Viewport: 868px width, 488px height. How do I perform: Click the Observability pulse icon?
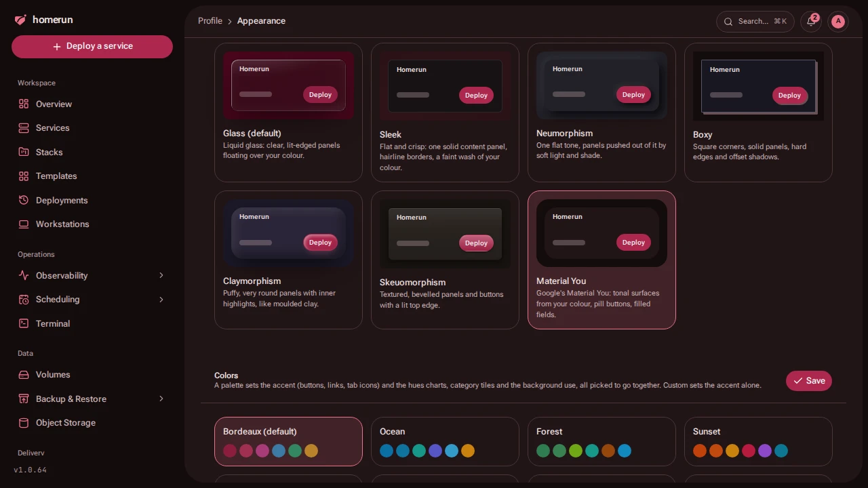(x=24, y=275)
